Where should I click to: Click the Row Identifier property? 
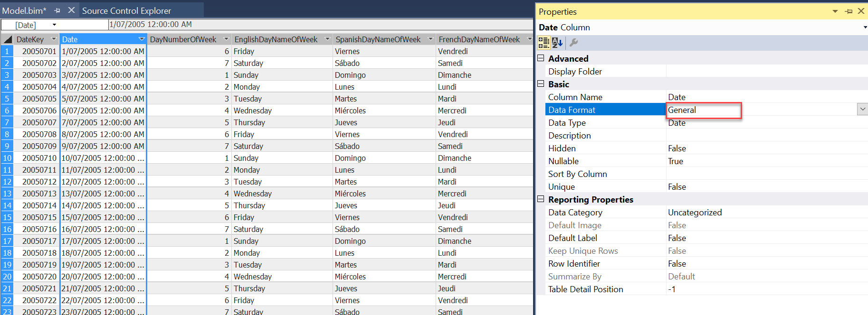[574, 263]
